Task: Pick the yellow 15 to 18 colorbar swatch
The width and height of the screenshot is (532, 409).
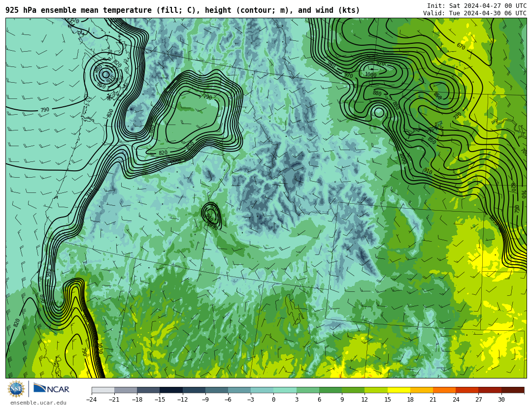Action: (399, 390)
